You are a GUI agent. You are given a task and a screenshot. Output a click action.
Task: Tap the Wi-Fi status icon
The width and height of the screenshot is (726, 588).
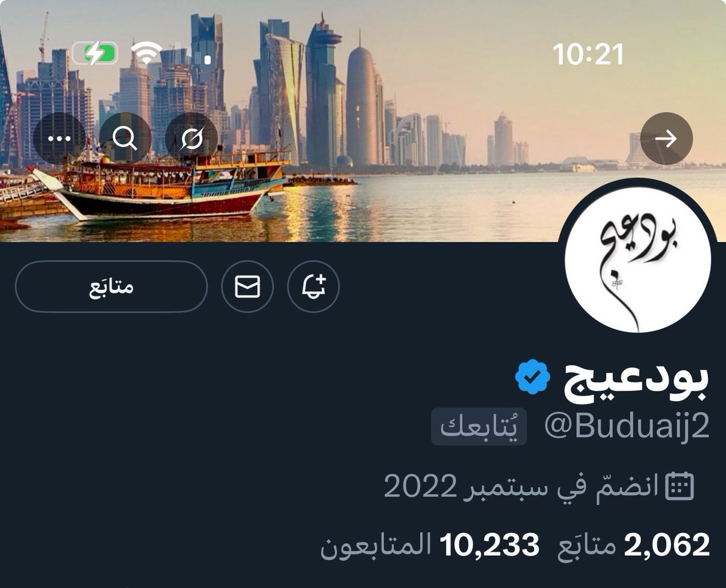146,54
